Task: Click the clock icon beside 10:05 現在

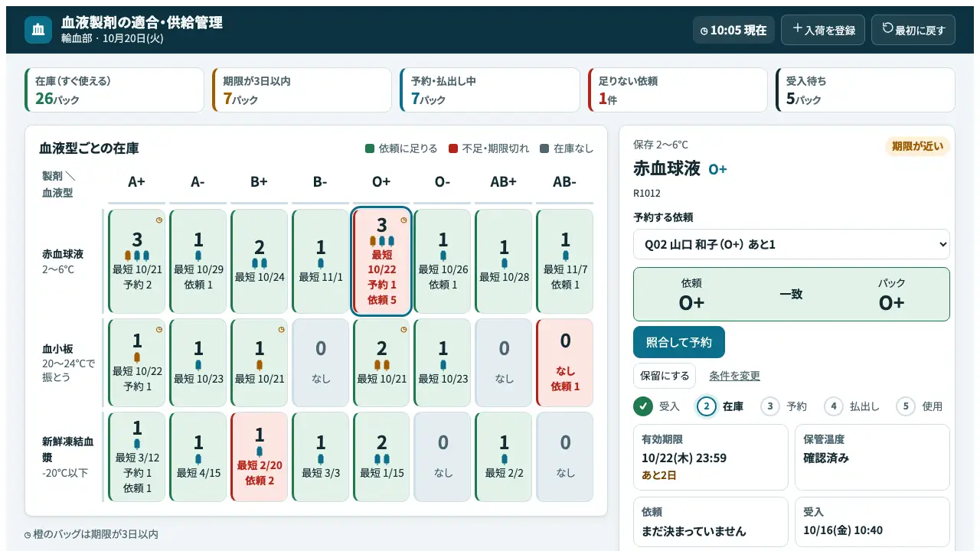Action: tap(704, 31)
